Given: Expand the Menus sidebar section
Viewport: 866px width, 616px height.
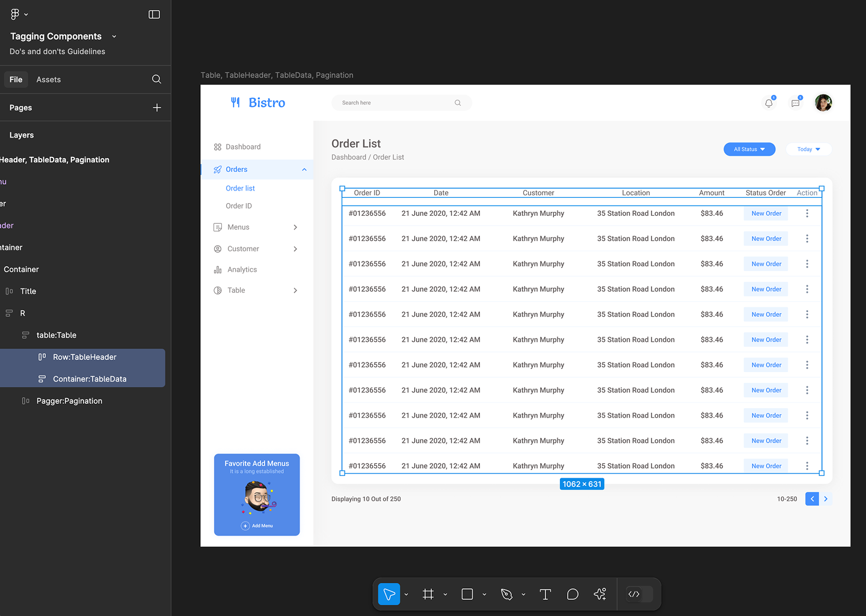Looking at the screenshot, I should [x=295, y=227].
